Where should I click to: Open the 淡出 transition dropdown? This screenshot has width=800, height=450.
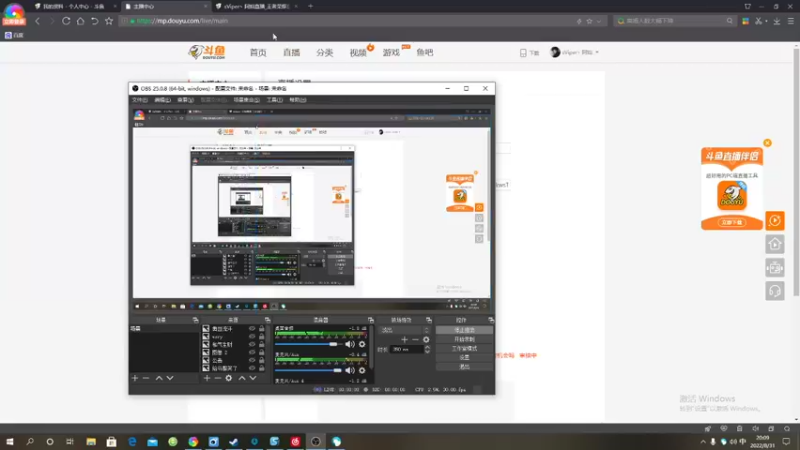pyautogui.click(x=405, y=330)
